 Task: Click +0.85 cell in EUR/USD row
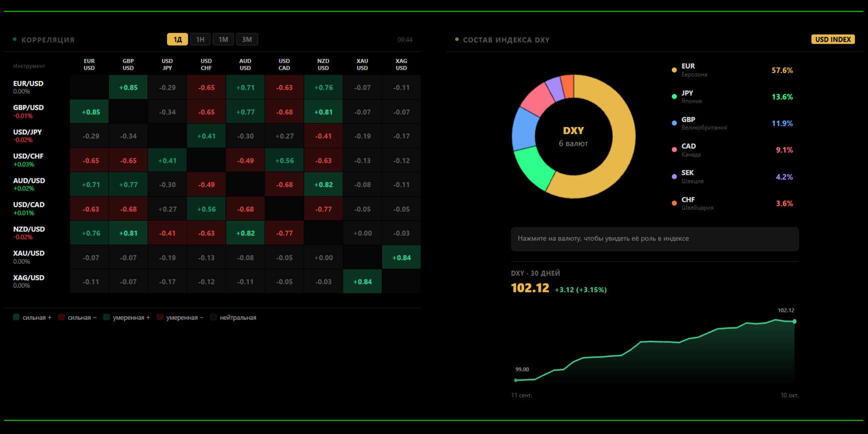pos(128,88)
